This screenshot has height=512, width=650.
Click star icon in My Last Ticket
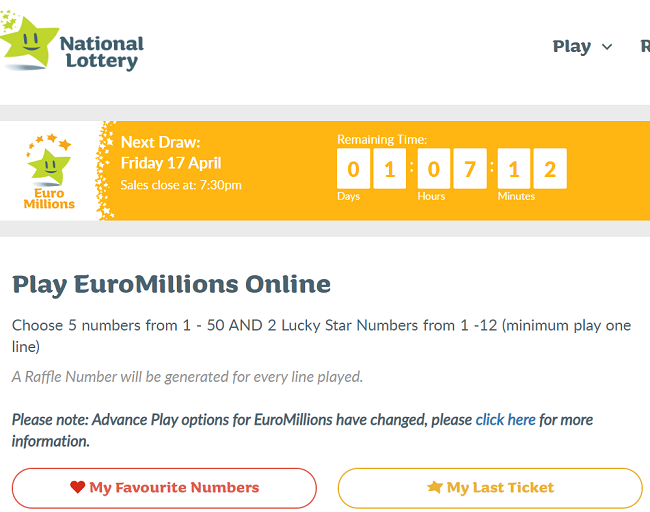[x=435, y=487]
